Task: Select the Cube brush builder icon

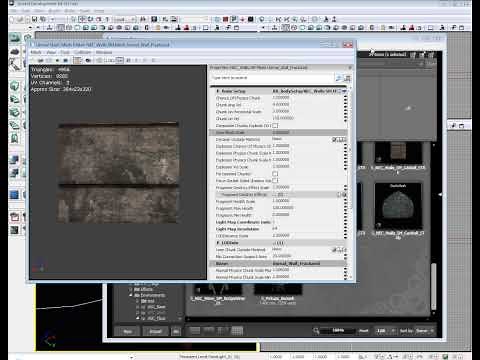Action: pos(15,86)
